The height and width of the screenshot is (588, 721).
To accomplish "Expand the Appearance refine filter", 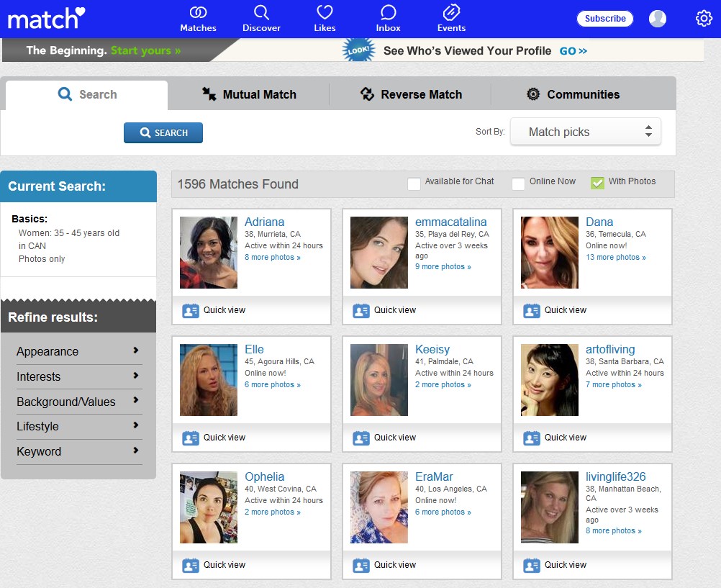I will (79, 351).
